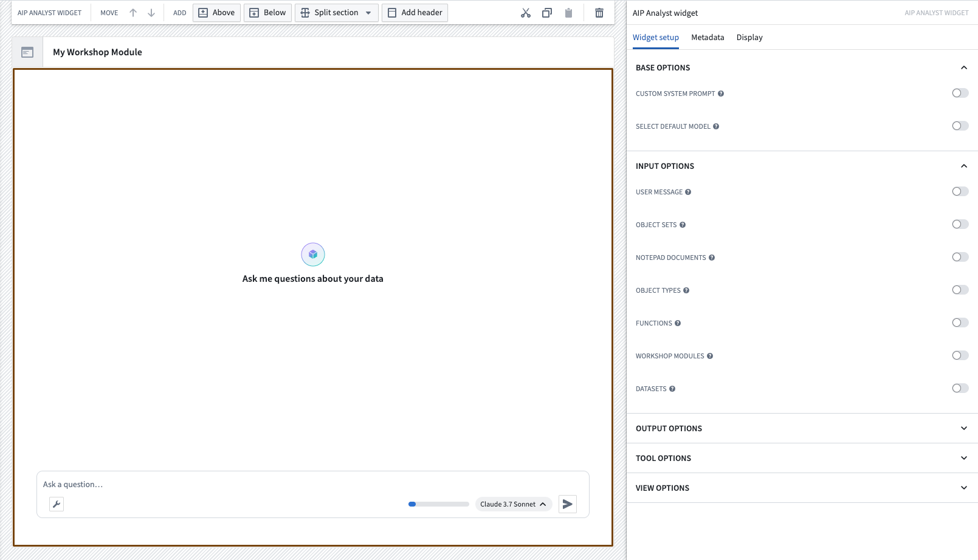Open chat settings via the wrench icon
The image size is (978, 560).
[57, 504]
